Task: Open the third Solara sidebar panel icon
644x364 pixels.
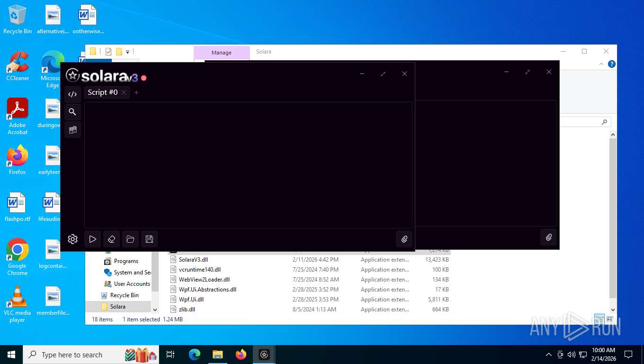Action: (72, 129)
